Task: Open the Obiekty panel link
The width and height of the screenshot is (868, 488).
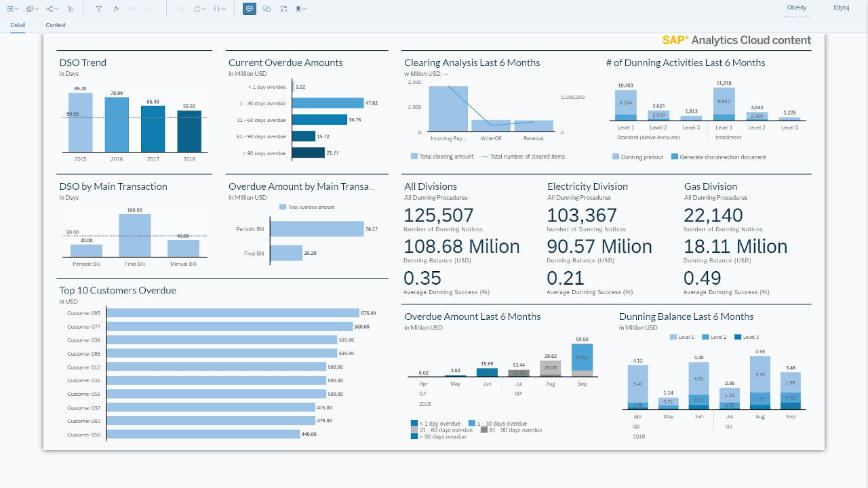Action: click(x=796, y=7)
